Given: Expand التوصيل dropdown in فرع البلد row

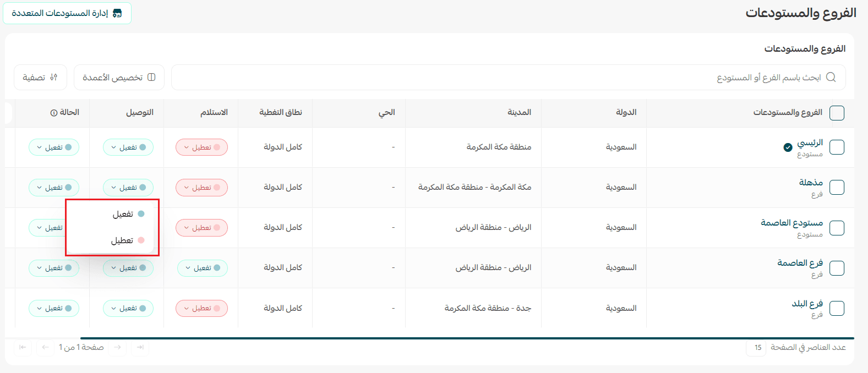Looking at the screenshot, I should tap(128, 308).
